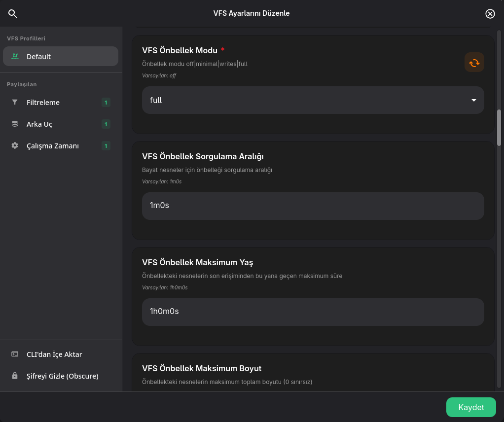Click the Default profile icon

tap(15, 56)
